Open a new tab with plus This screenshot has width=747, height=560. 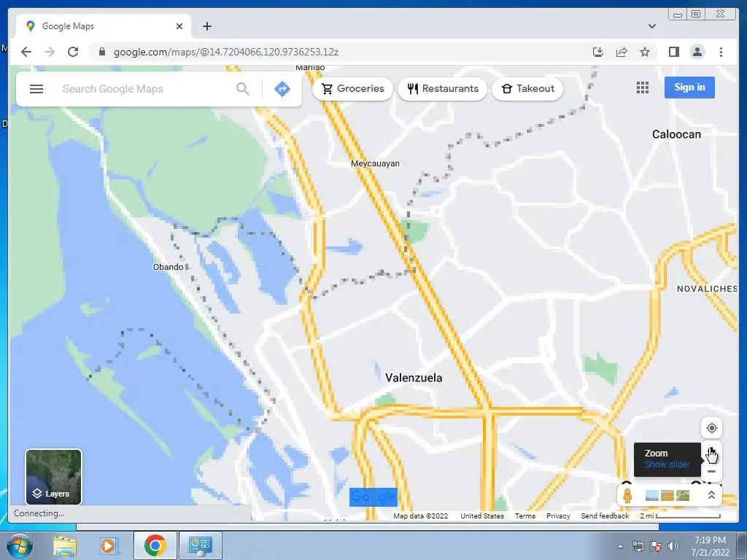click(x=206, y=26)
